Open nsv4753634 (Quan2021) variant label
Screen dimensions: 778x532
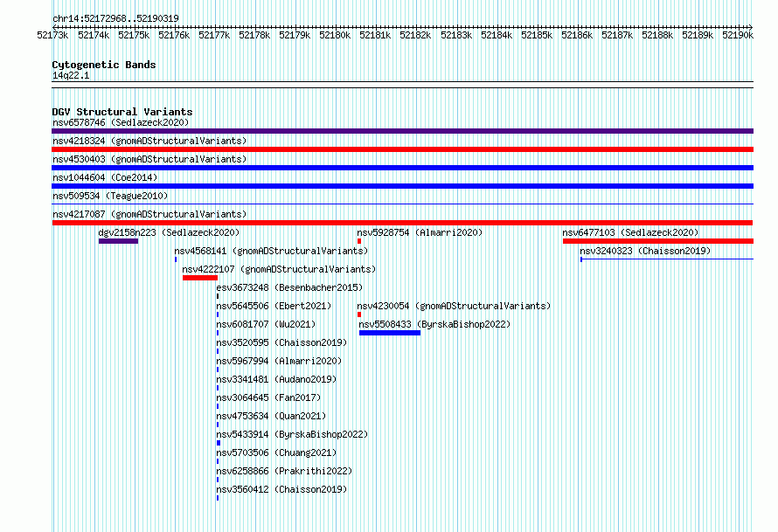[x=271, y=416]
